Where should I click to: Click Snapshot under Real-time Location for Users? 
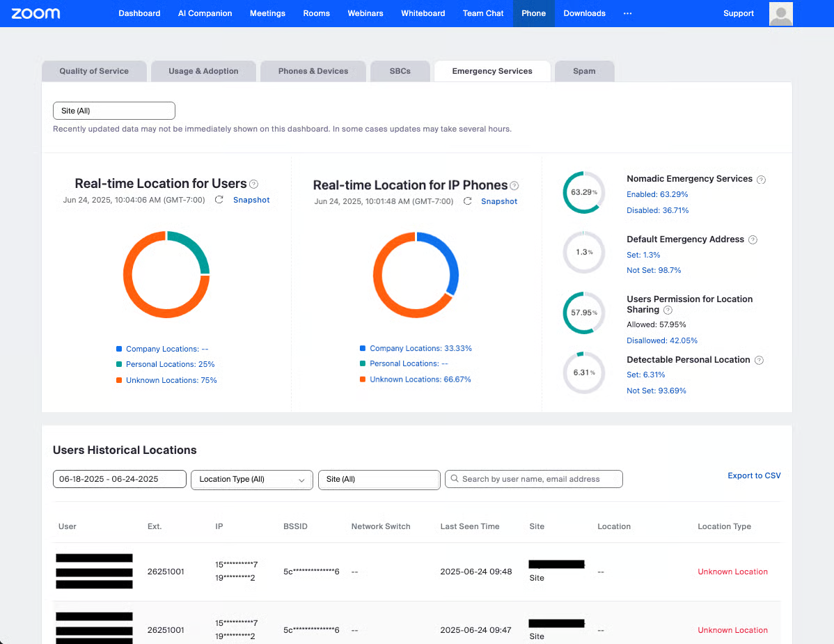tap(251, 200)
